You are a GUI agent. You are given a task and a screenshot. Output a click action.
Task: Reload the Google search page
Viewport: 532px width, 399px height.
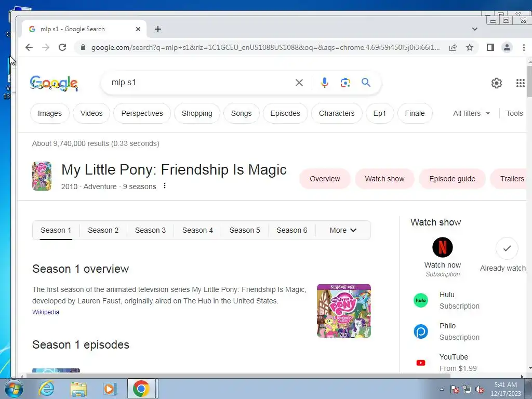coord(62,47)
